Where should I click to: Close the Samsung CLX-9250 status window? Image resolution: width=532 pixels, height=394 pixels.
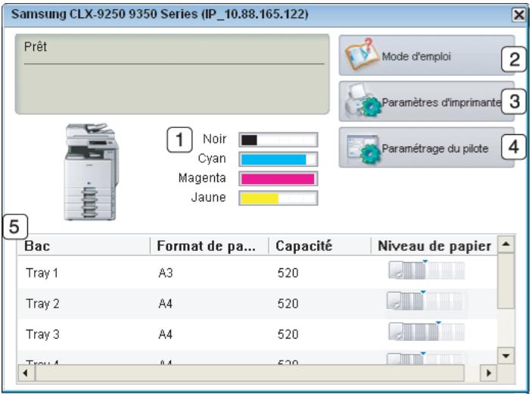(519, 15)
